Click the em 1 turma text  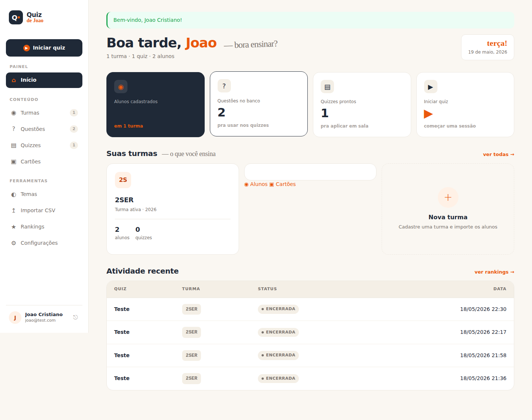point(129,126)
